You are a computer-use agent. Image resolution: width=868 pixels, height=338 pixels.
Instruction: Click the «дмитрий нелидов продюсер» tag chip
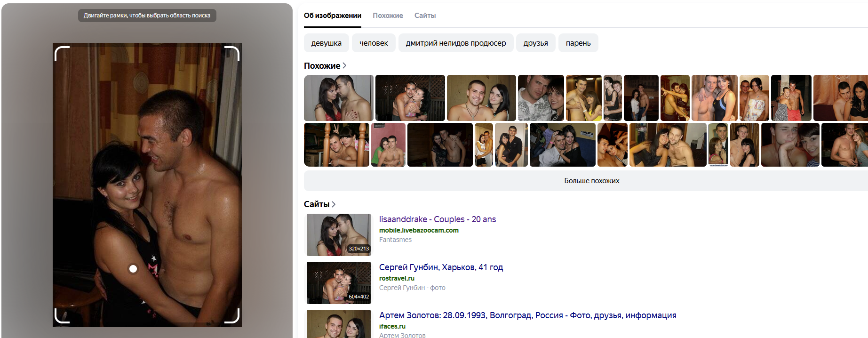[456, 43]
